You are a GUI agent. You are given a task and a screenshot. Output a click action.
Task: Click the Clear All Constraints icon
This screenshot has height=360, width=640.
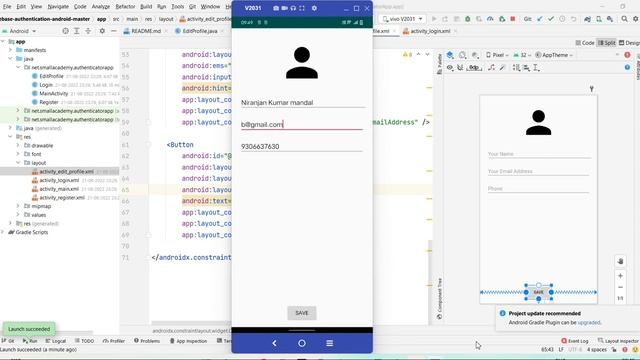pos(492,68)
